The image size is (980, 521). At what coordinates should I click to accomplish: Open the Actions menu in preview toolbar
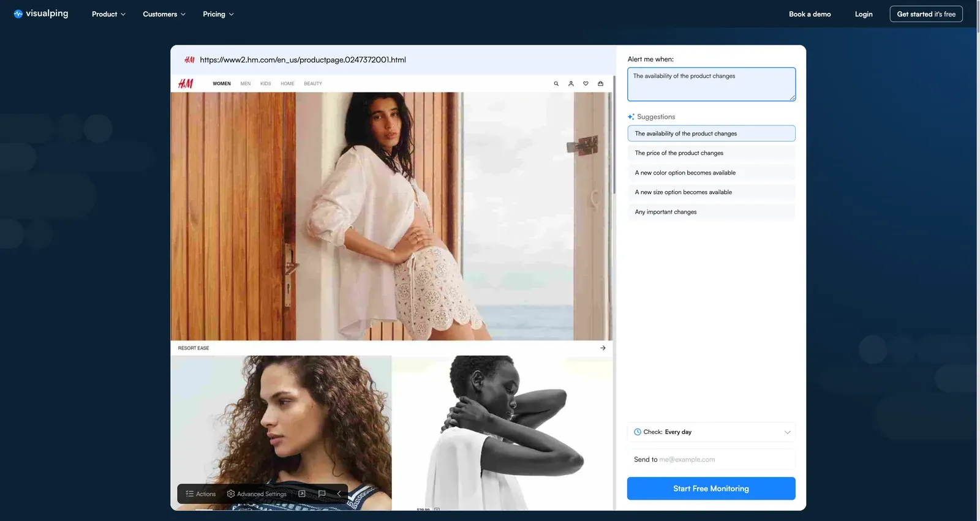point(201,493)
